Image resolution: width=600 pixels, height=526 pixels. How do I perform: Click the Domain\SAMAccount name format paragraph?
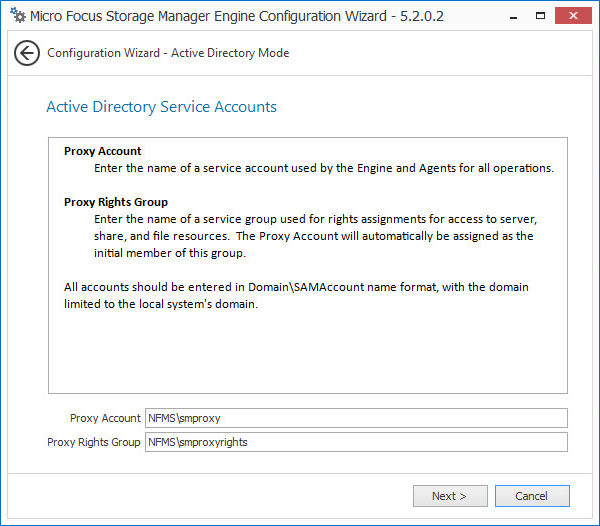click(x=296, y=295)
